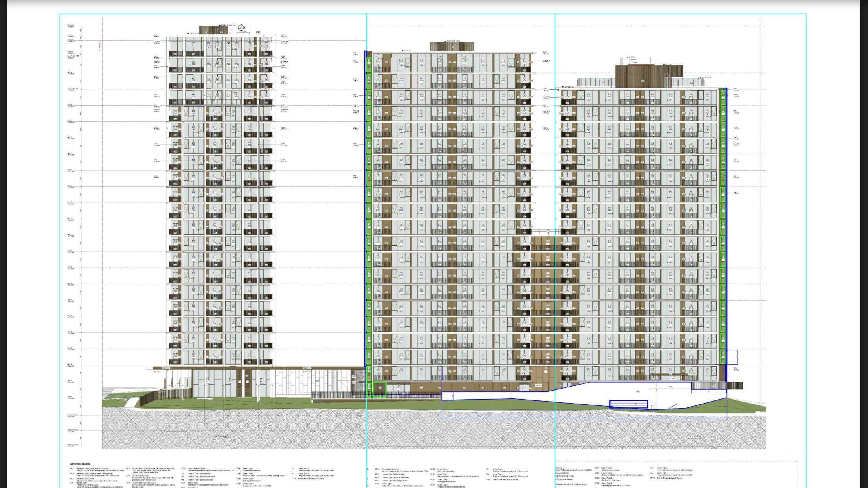The height and width of the screenshot is (488, 868).
Task: Click the striped screen at right tower base corner
Action: tap(734, 385)
